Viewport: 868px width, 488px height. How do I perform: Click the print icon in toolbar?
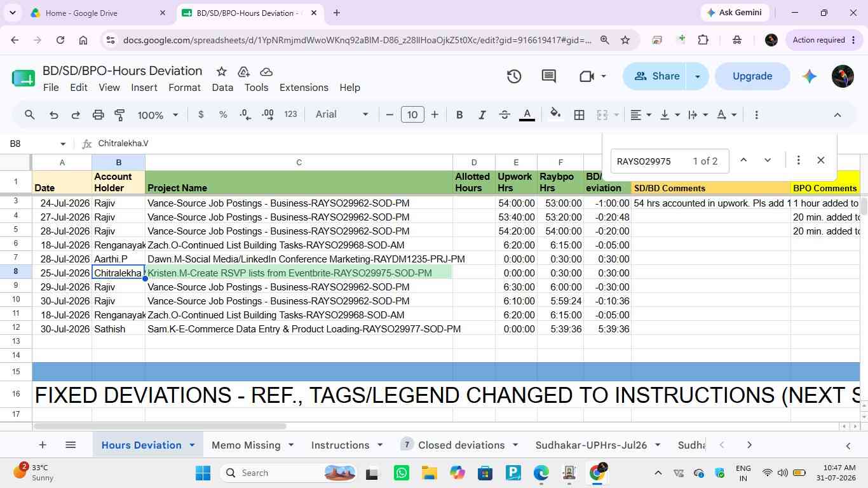[98, 115]
